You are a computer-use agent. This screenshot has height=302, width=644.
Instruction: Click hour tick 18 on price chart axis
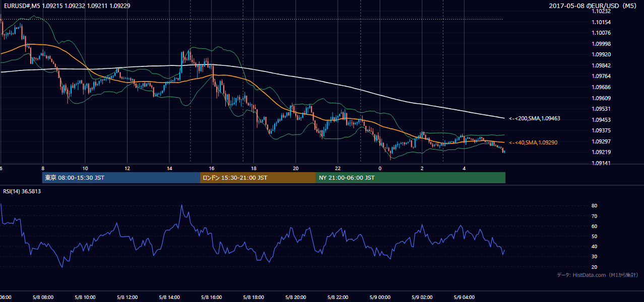click(x=253, y=168)
